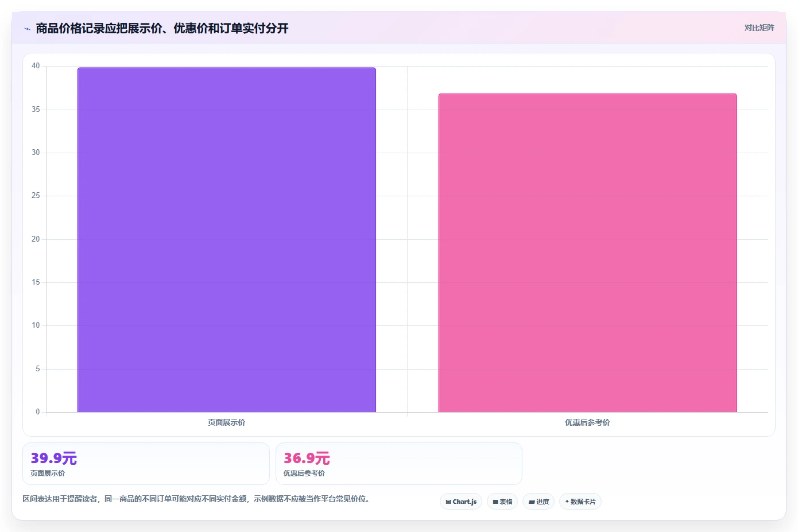Click the 优惠后参考价 caption under 36.9元
Viewport: 798px width, 532px height.
[x=304, y=473]
